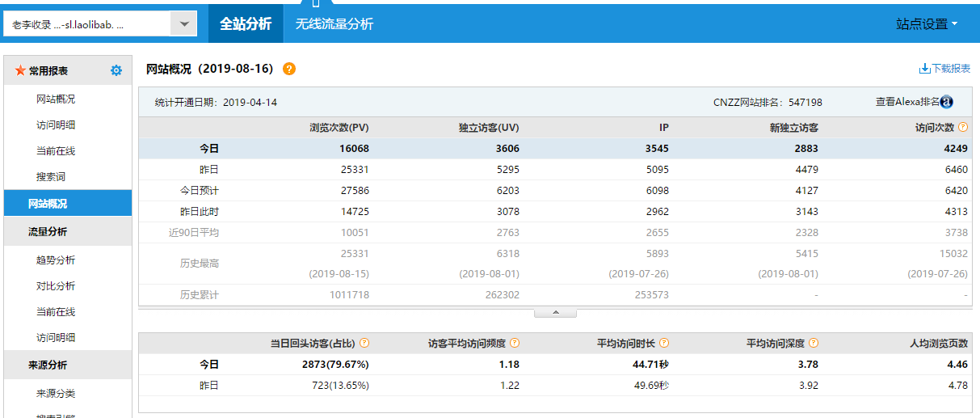Viewport: 980px width, 418px height.
Task: Click the help icon beside 平均访问时长
Action: tap(664, 343)
